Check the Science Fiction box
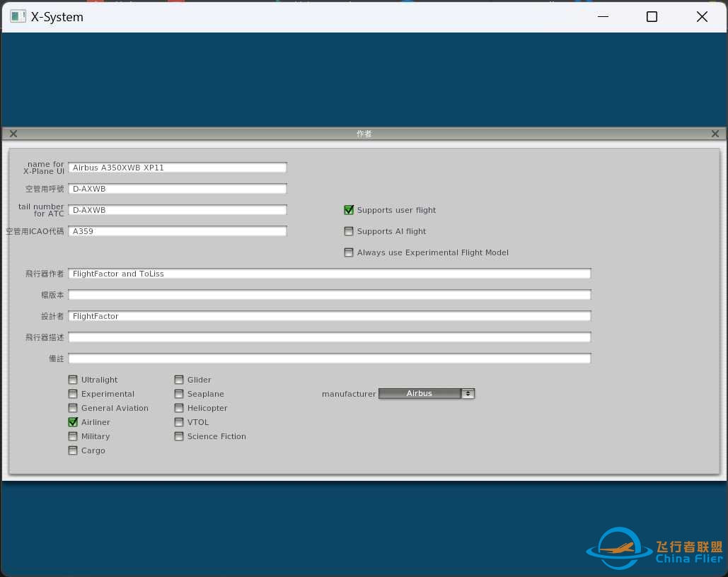The image size is (728, 577). [x=179, y=436]
